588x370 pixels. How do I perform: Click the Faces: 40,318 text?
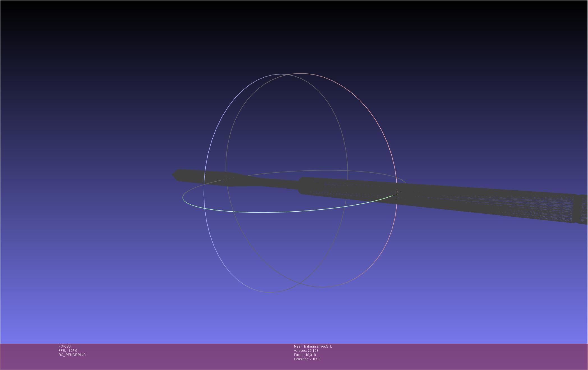(305, 355)
